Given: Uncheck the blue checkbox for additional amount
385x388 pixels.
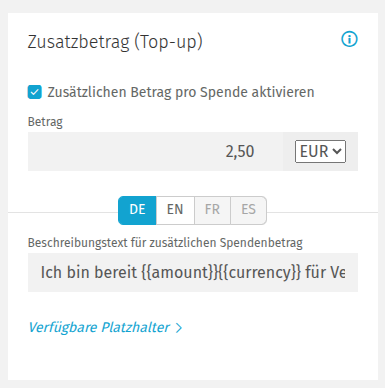Looking at the screenshot, I should (x=35, y=92).
